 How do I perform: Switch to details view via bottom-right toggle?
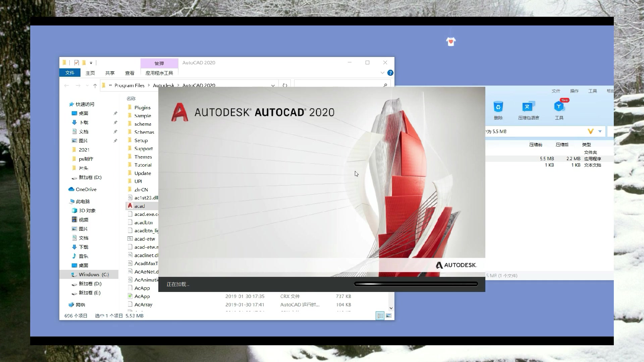pos(380,315)
